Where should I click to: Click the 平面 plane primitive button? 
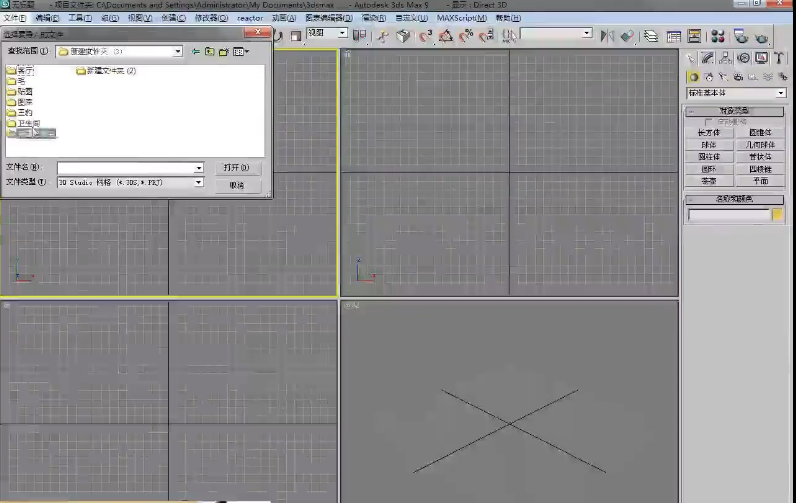(760, 181)
